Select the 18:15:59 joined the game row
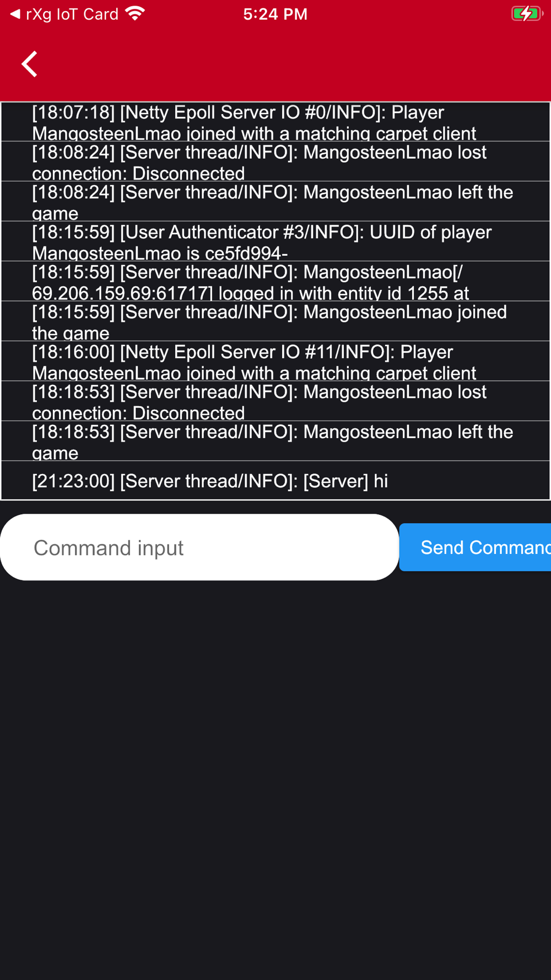The height and width of the screenshot is (980, 551). tap(275, 321)
